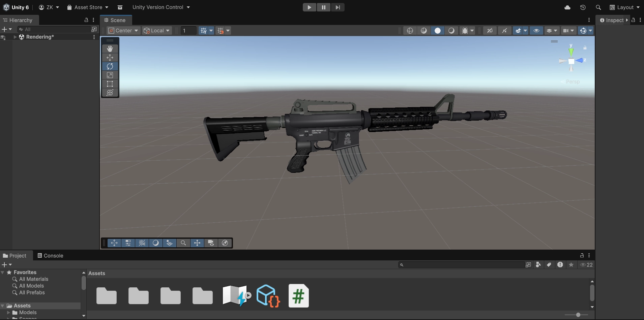
Task: Click the Project search field
Action: 464,265
